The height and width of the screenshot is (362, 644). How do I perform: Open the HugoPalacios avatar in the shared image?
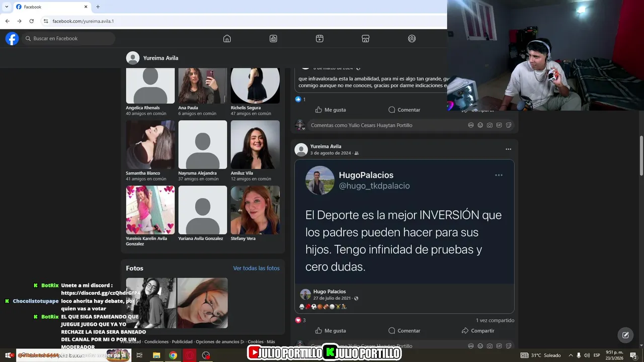(x=320, y=180)
